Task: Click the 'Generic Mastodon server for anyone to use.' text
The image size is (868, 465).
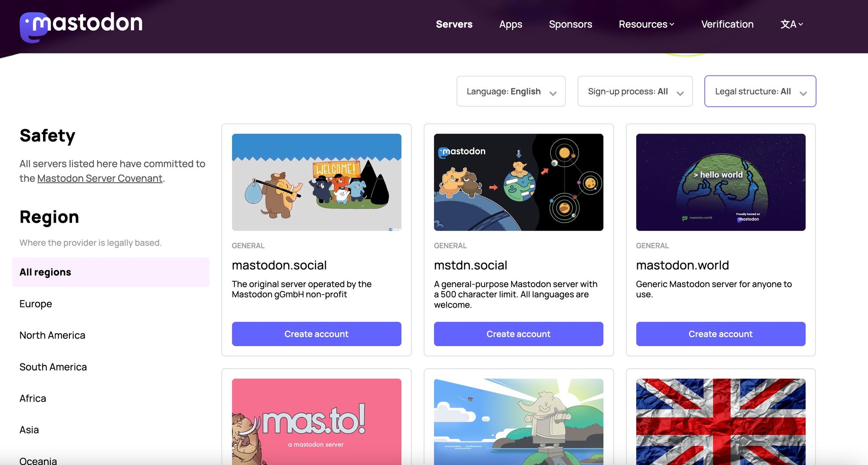Action: tap(714, 289)
